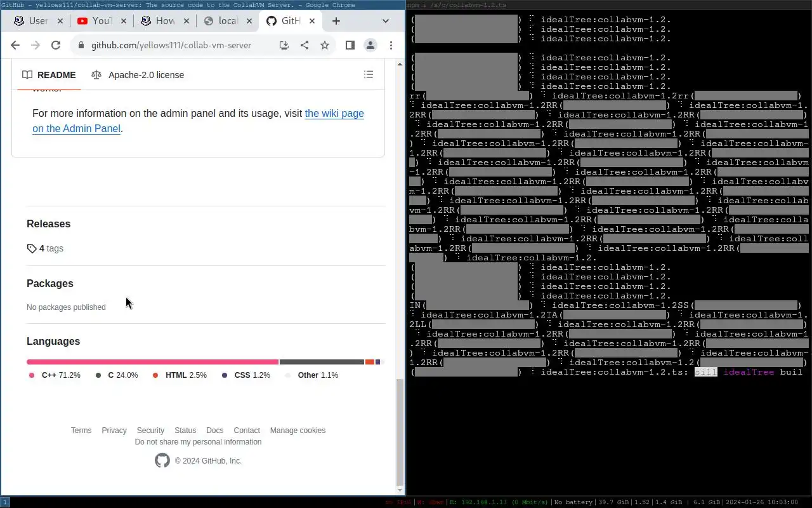The width and height of the screenshot is (812, 508).
Task: Click the purple 'idealTree' text in terminal
Action: [749, 372]
